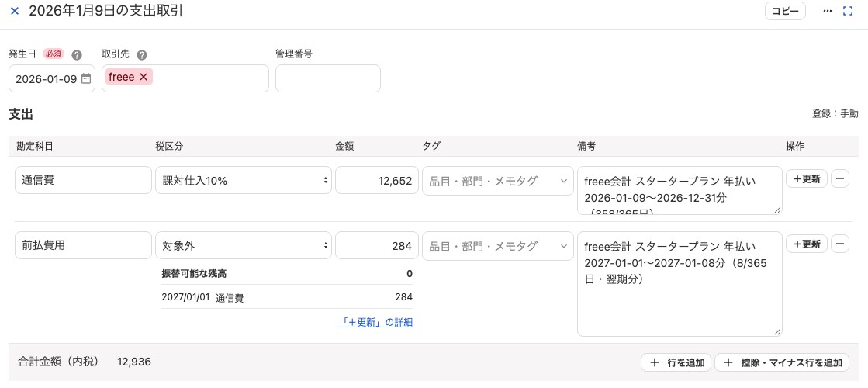868x388 pixels.
Task: Click the 振替可能な残高 label
Action: point(194,273)
